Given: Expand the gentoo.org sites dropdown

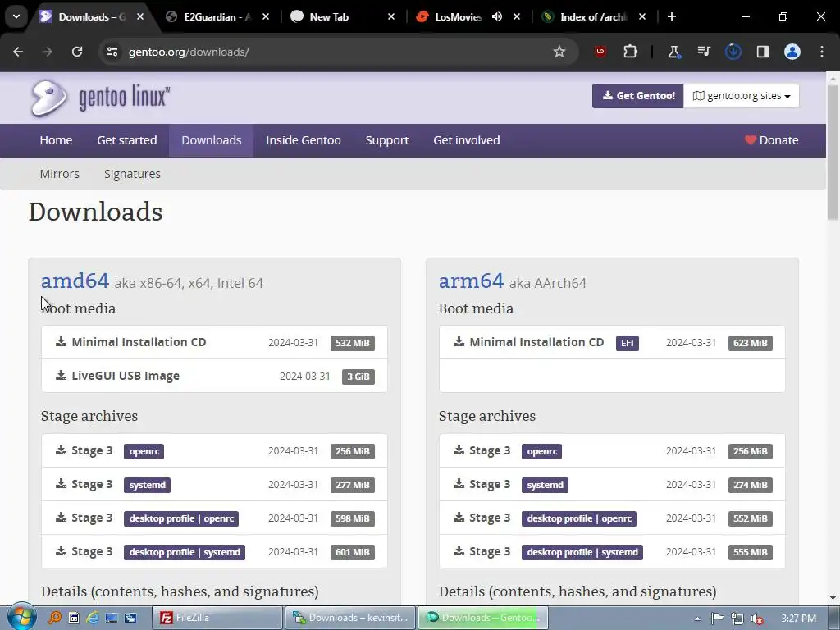Looking at the screenshot, I should pyautogui.click(x=742, y=96).
